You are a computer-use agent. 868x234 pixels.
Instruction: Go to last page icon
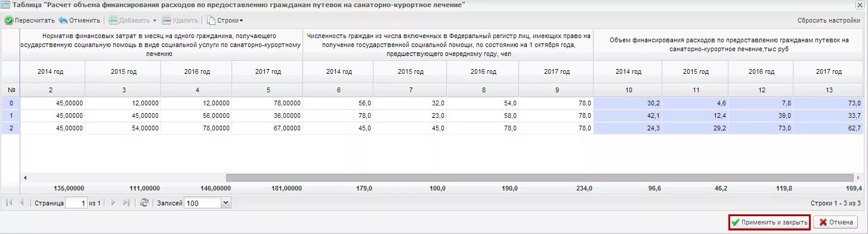point(126,203)
